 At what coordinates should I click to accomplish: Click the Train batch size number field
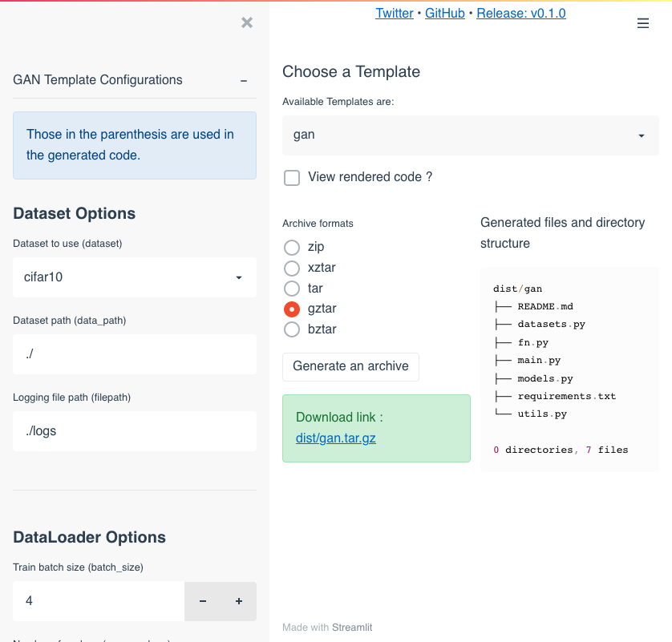pos(99,601)
